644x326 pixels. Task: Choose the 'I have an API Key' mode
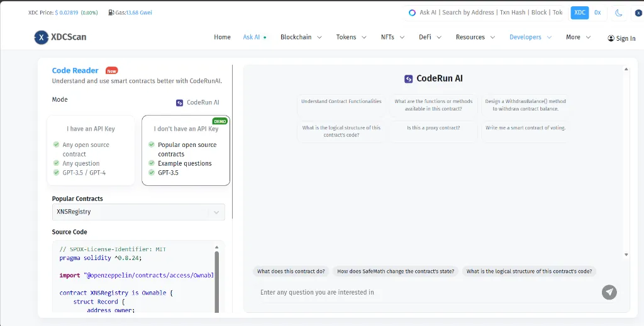click(x=91, y=150)
